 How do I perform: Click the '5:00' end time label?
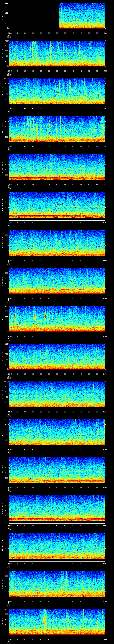(105, 33)
